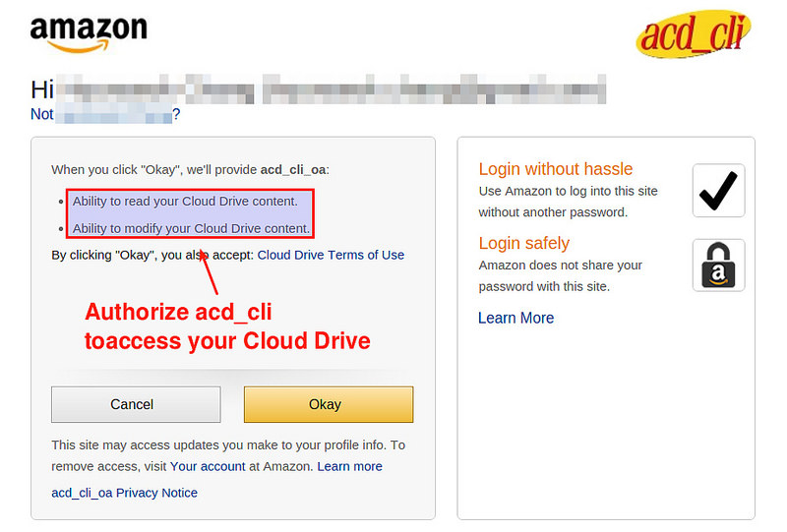
Task: Click "Learn more" beside Your account
Action: (x=349, y=466)
